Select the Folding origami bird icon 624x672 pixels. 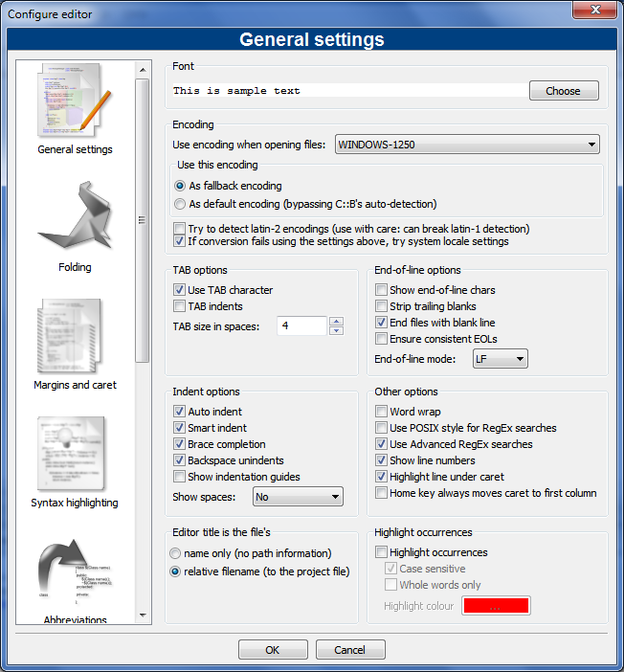(75, 219)
